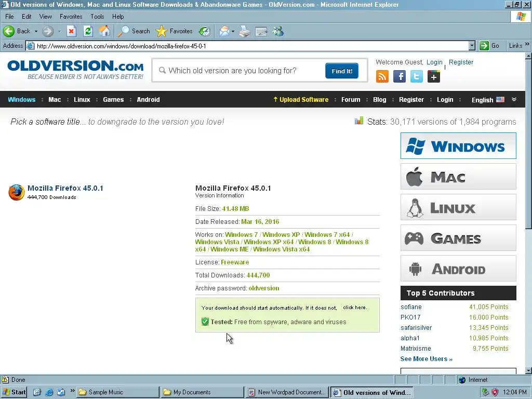Screen dimensions: 532x399
Task: Open the File menu
Action: click(9, 16)
